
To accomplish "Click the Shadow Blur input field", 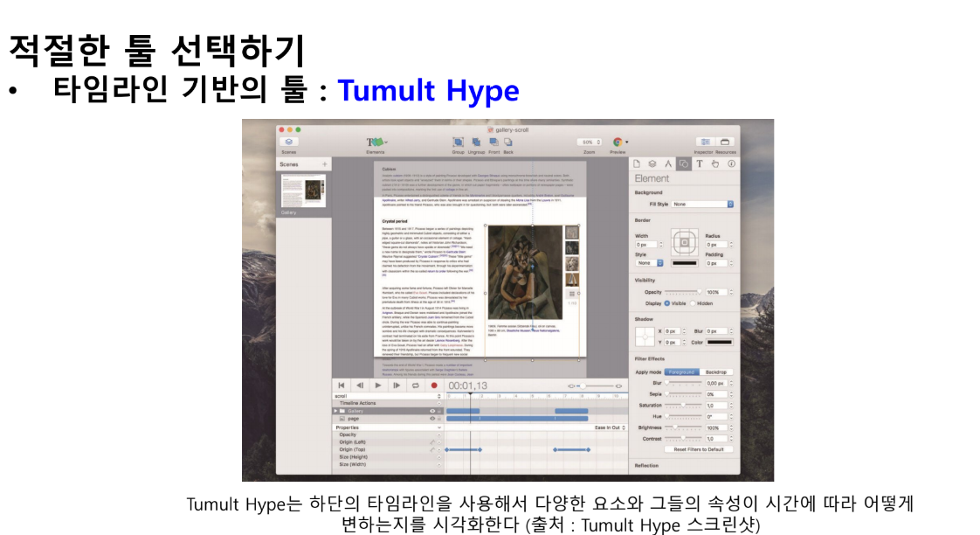I will (717, 331).
